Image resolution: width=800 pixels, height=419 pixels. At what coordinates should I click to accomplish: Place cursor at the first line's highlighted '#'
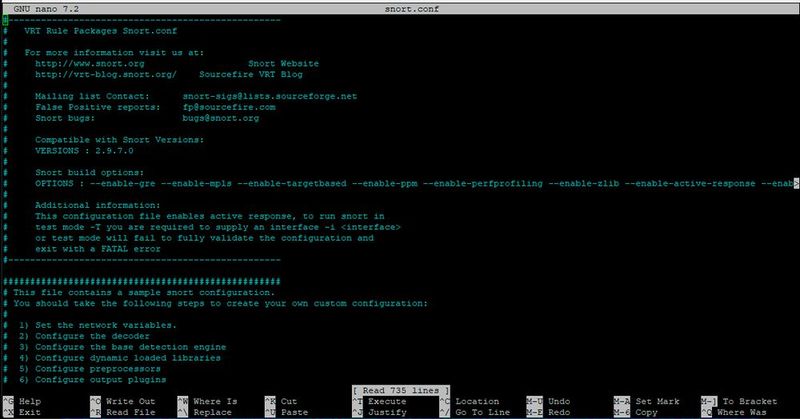(5, 20)
